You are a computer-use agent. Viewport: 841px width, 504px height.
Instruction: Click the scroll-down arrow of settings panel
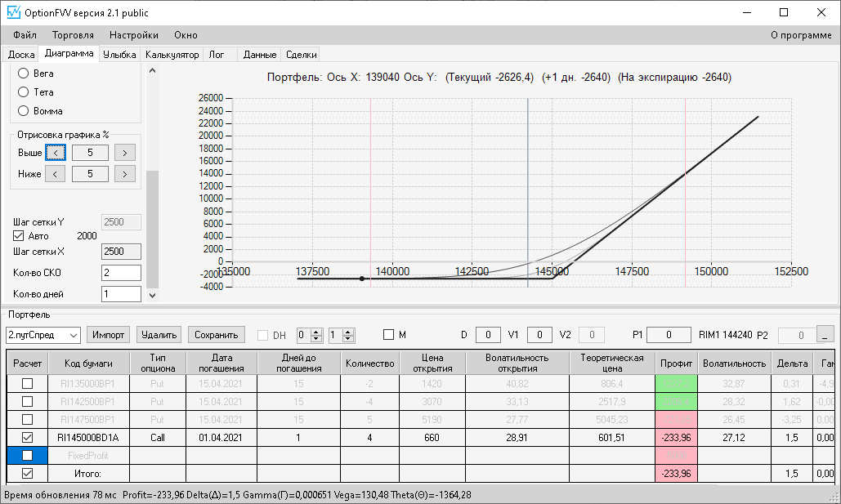(152, 295)
